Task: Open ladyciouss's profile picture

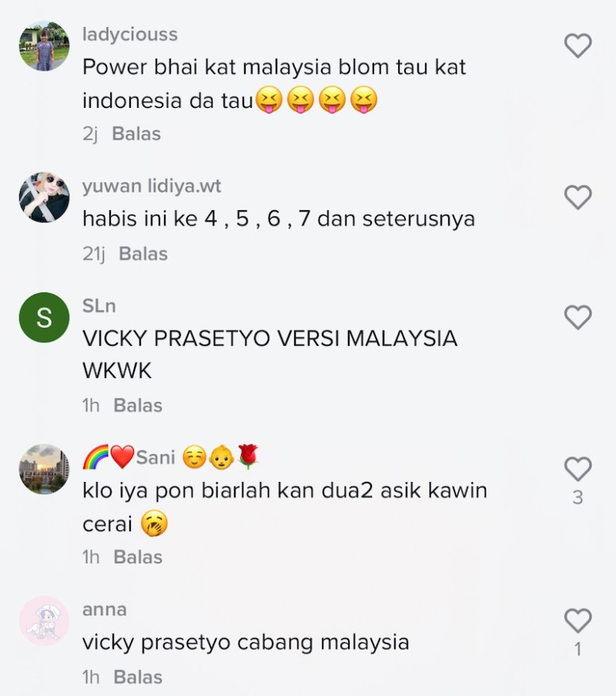Action: pos(44,46)
